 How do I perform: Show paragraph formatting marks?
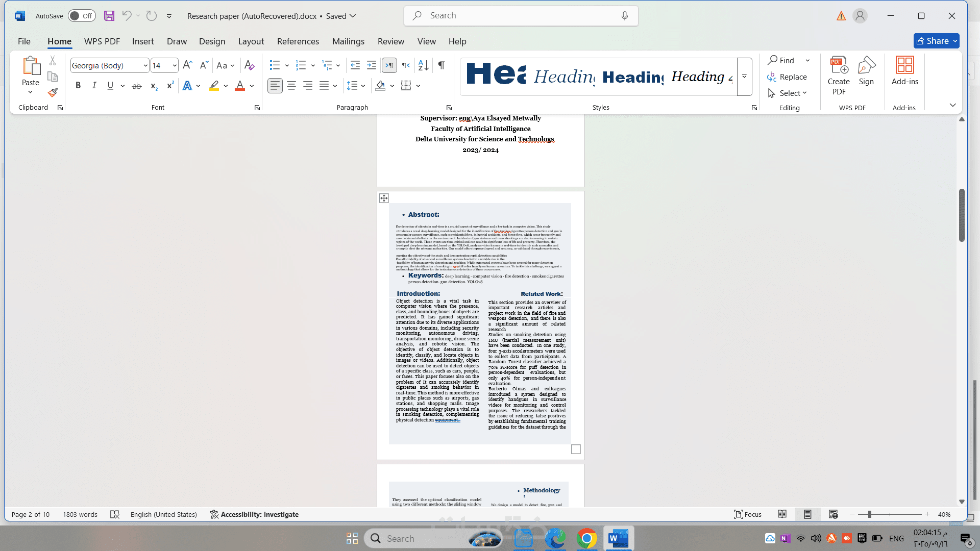441,65
